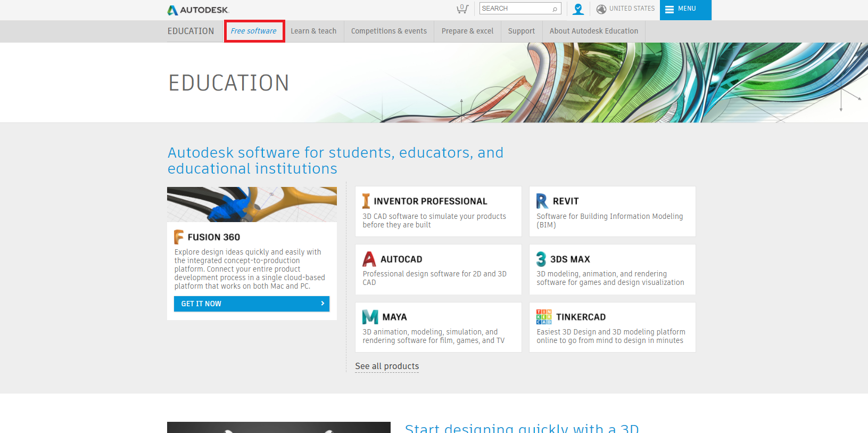Open the Support tab
This screenshot has width=868, height=433.
click(522, 31)
